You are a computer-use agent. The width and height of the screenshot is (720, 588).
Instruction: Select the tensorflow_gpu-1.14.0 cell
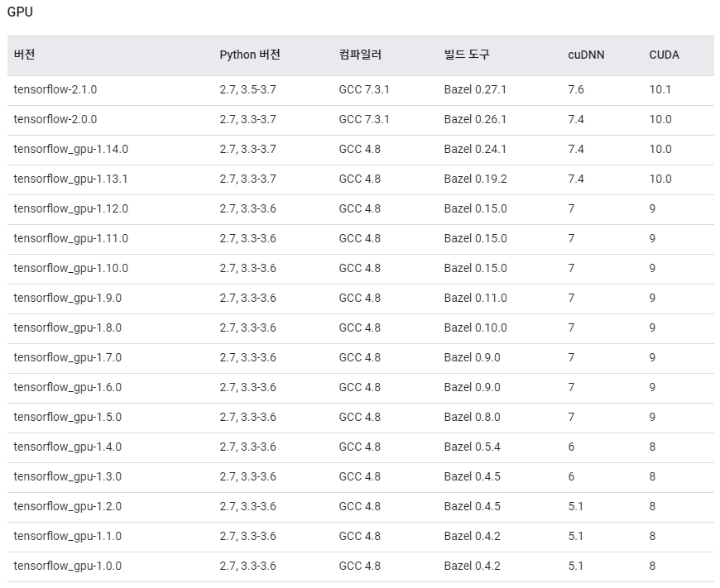point(70,149)
